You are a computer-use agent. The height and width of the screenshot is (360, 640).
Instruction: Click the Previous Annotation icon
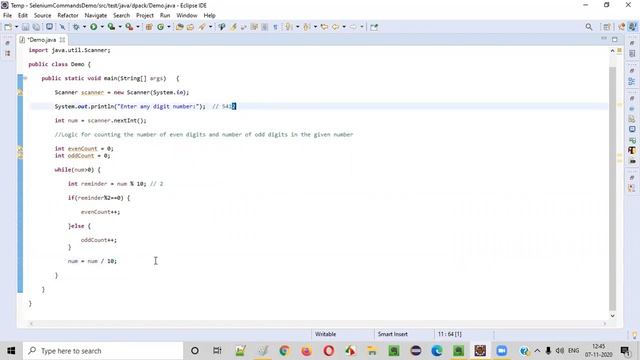(307, 27)
